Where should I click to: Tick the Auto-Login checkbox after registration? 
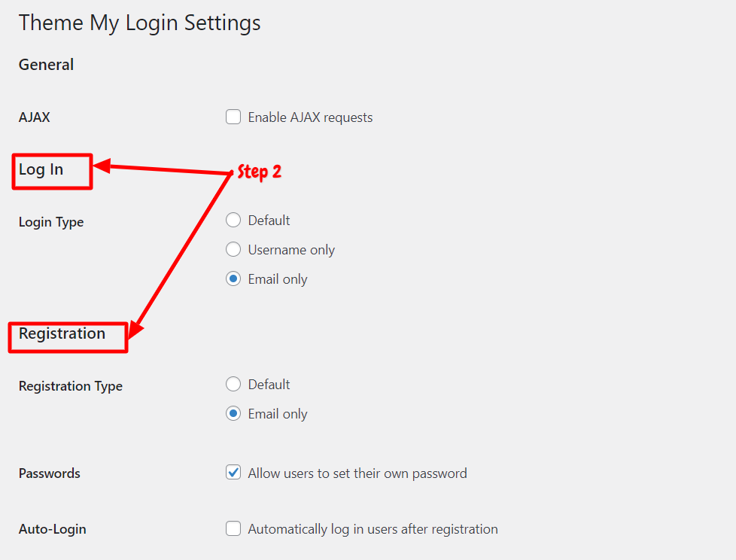[233, 528]
